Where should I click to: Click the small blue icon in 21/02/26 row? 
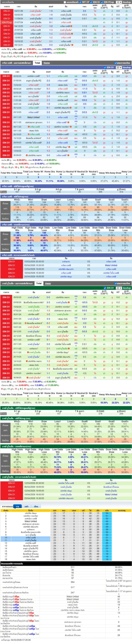pos(76,81)
